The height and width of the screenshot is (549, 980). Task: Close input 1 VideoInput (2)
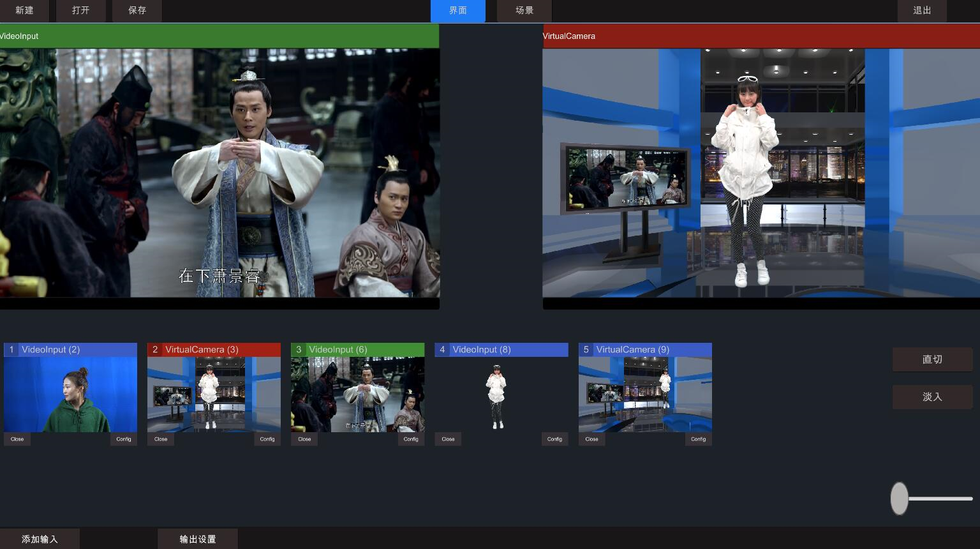tap(17, 439)
